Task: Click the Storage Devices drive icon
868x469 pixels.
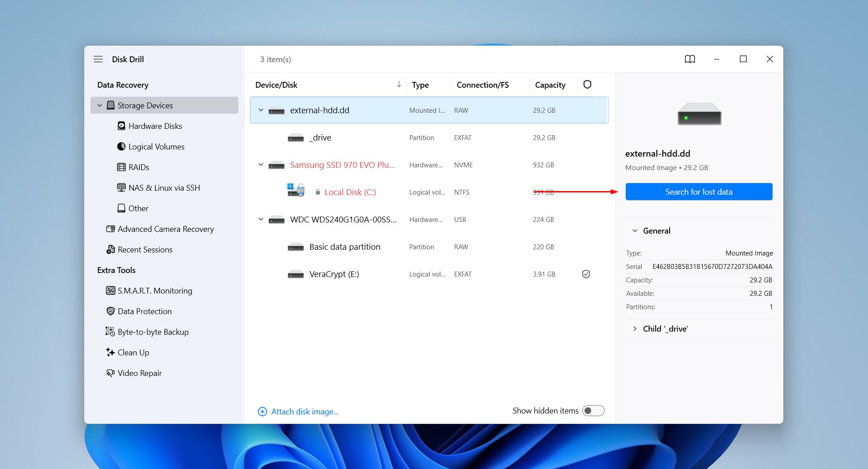Action: (x=111, y=106)
